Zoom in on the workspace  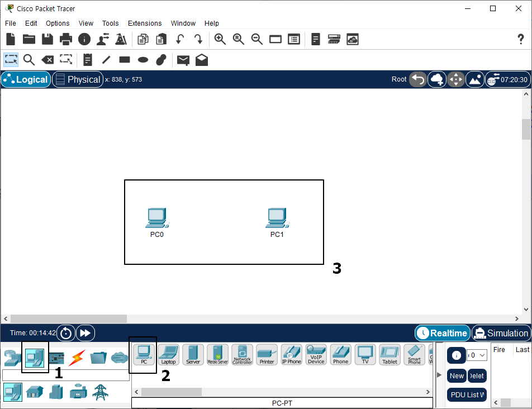click(220, 39)
